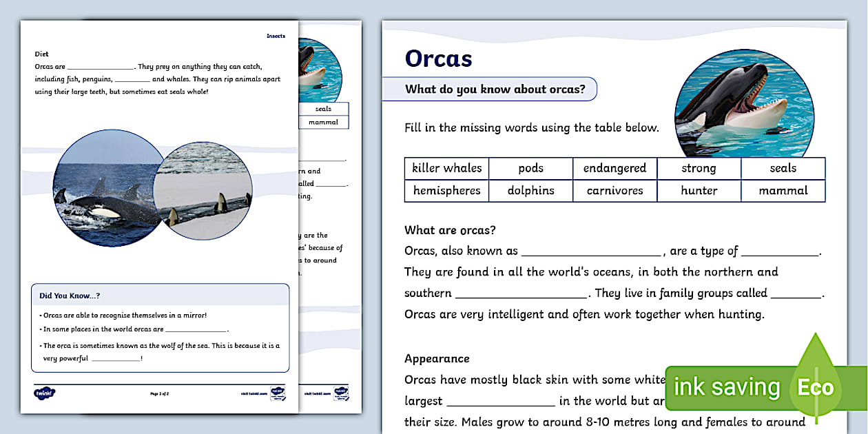
Task: Switch to the 'Appearance' section heading
Action: pos(436,358)
